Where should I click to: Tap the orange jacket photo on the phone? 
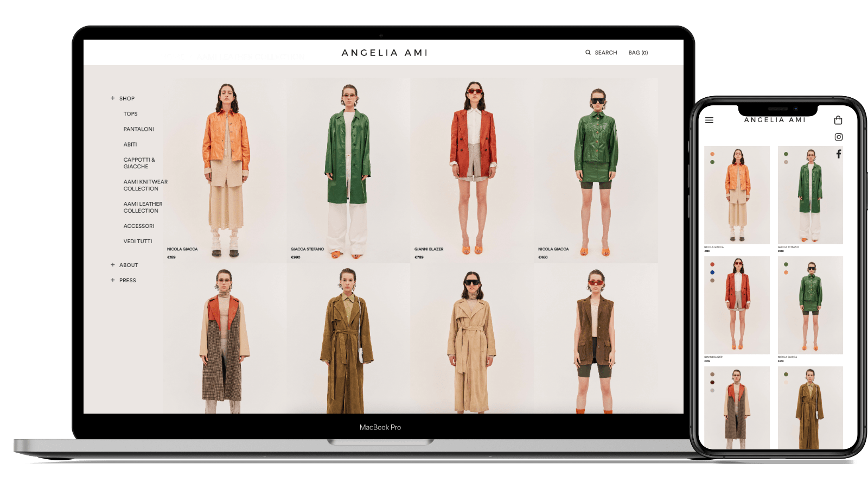tap(737, 195)
